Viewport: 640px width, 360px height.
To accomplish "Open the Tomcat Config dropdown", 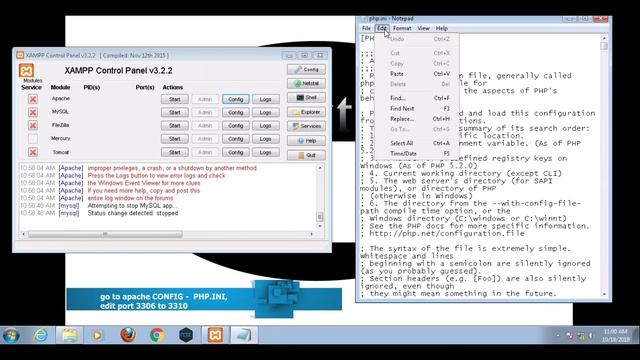I will tap(236, 152).
